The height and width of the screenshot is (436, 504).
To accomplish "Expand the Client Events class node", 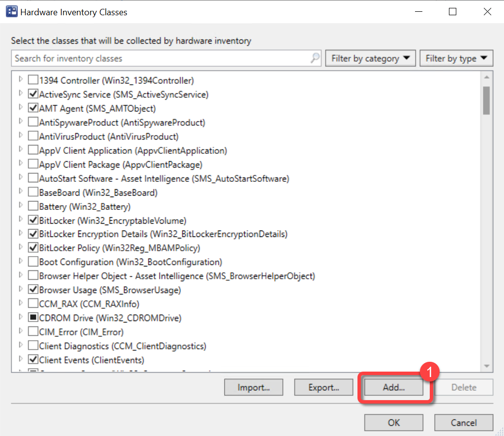I will point(21,359).
